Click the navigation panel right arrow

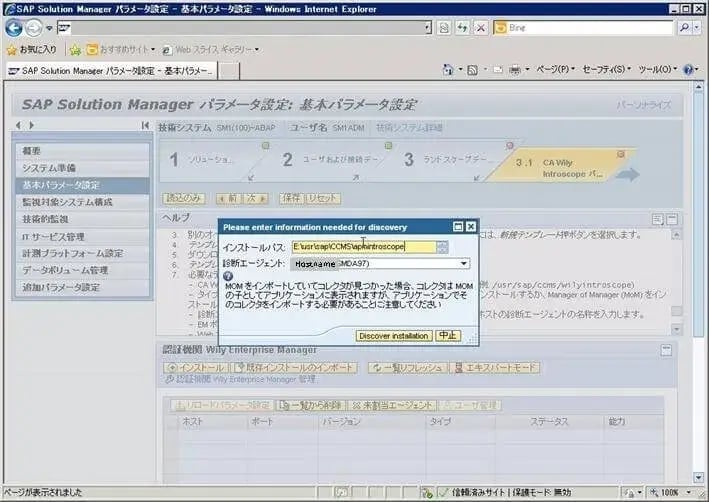(x=32, y=125)
